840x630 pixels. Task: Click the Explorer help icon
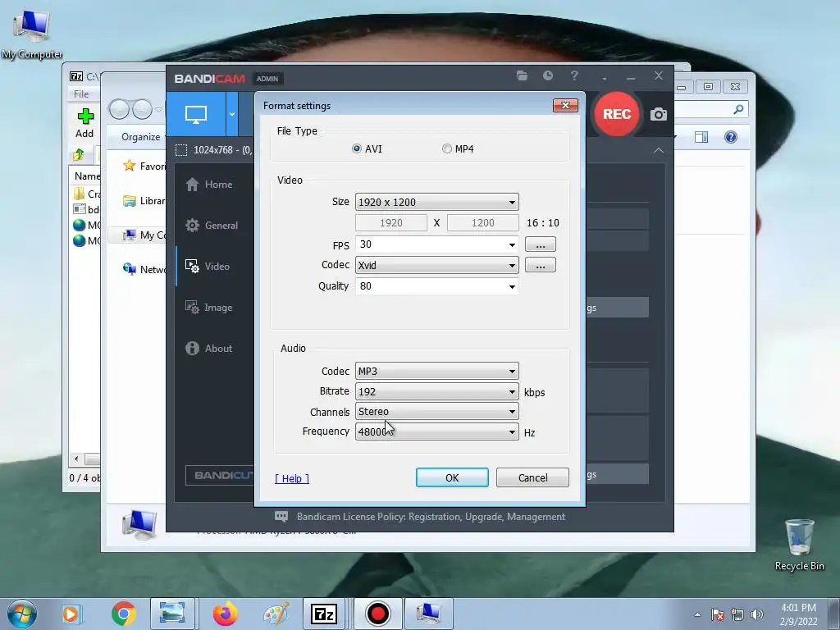point(730,137)
